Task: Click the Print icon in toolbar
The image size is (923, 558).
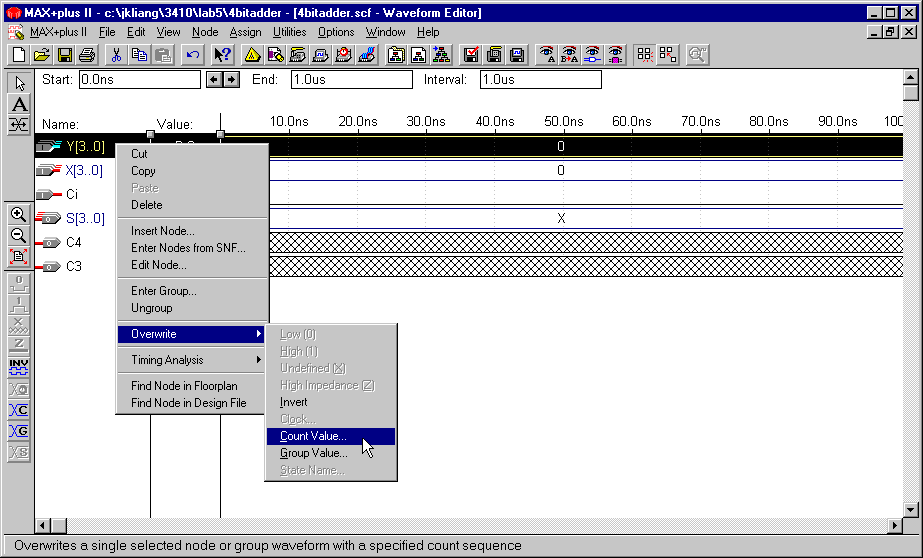Action: click(x=86, y=55)
